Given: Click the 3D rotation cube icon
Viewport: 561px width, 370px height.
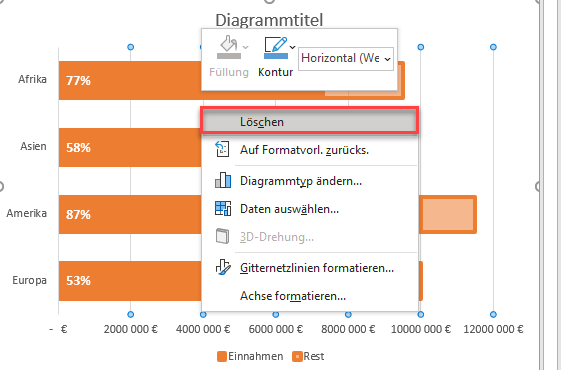Looking at the screenshot, I should (223, 237).
